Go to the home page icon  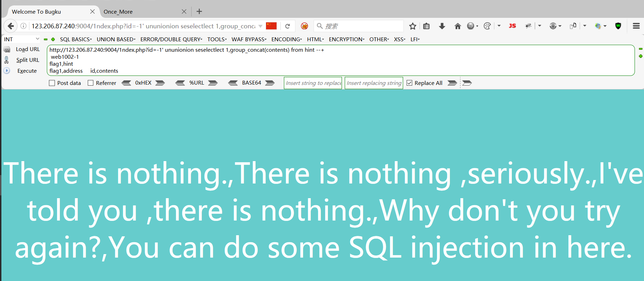coord(458,26)
